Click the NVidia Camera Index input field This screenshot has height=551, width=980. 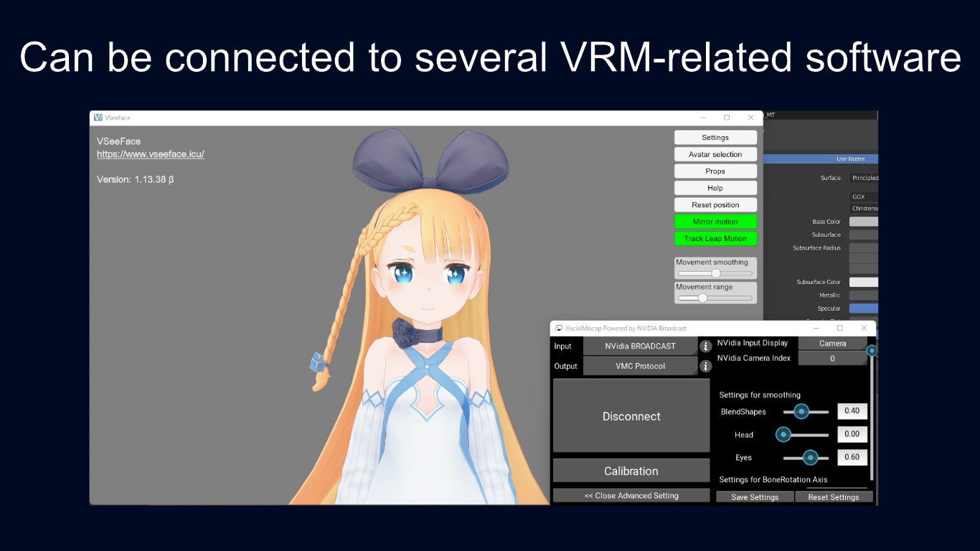click(x=832, y=358)
